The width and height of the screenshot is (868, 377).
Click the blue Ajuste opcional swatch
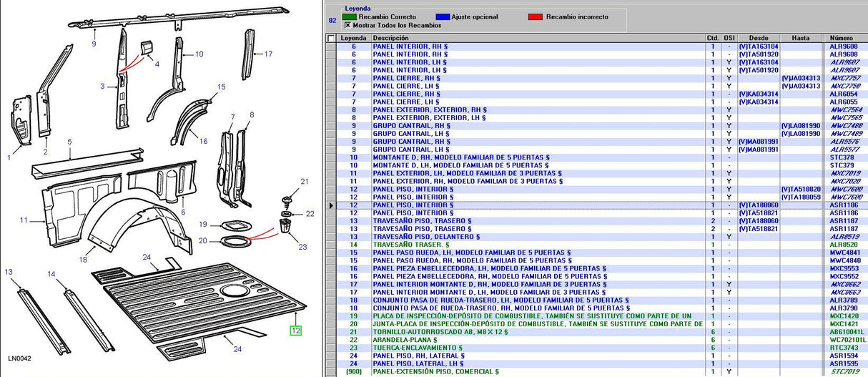pyautogui.click(x=443, y=16)
